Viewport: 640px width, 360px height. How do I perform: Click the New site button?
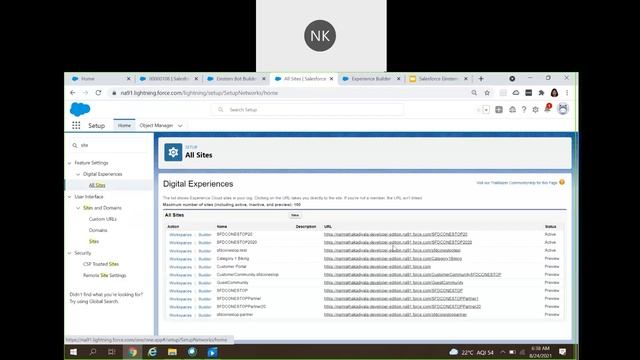tap(295, 215)
